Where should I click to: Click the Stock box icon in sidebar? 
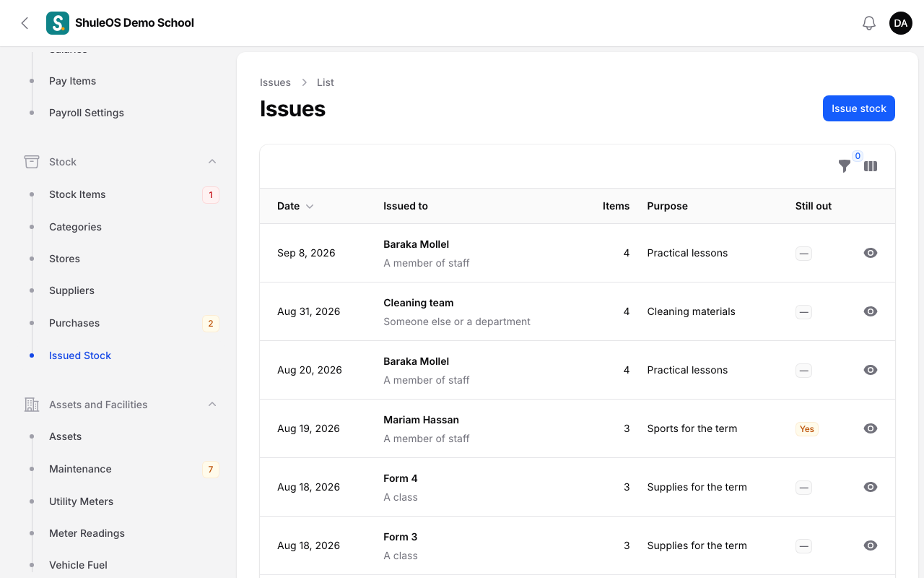pyautogui.click(x=32, y=162)
